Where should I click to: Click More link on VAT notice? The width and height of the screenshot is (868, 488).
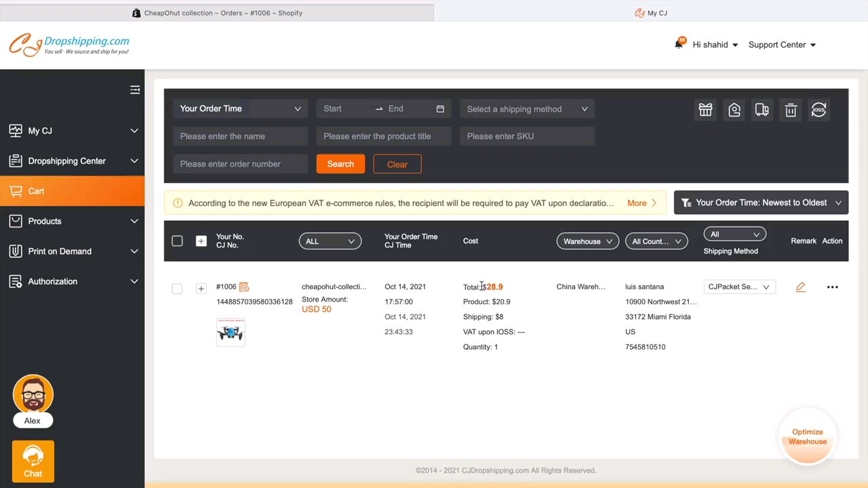pyautogui.click(x=642, y=203)
